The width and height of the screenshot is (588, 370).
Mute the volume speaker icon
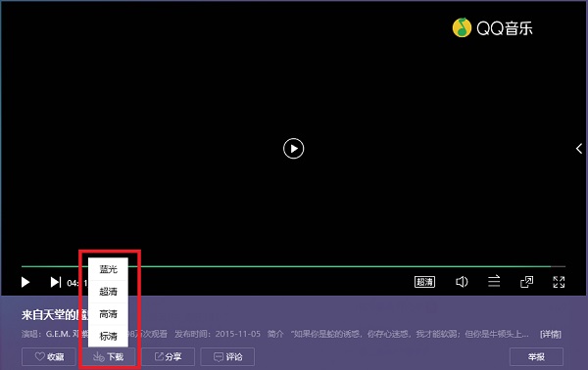coord(462,282)
